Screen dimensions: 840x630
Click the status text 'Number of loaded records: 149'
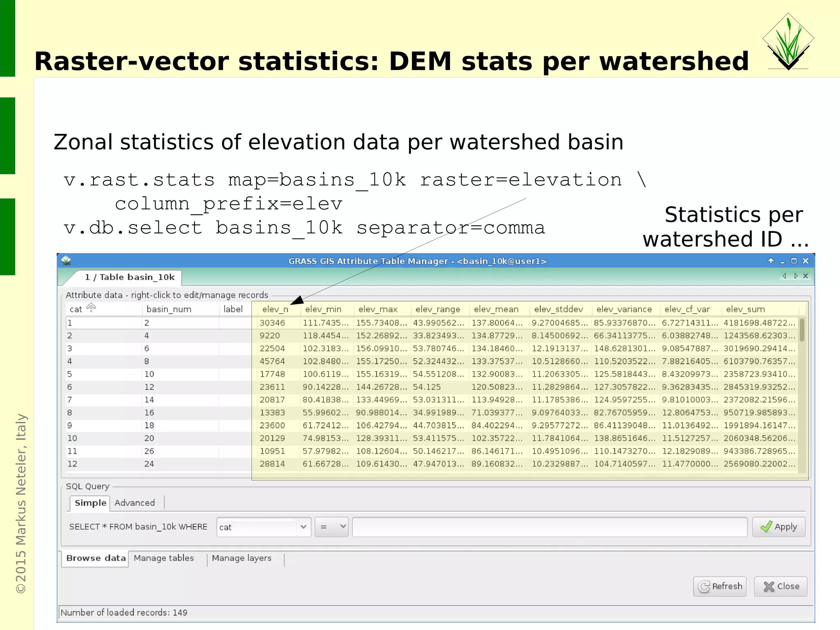[x=124, y=612]
